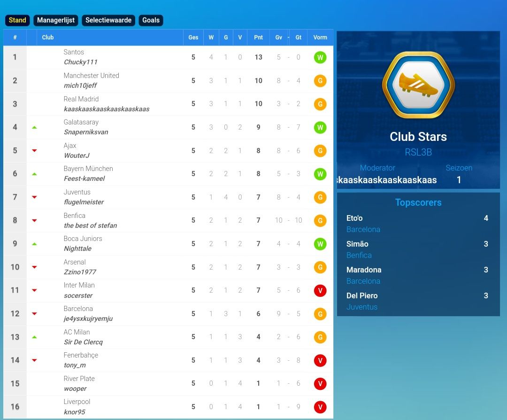Click the Pnt column header
This screenshot has height=420, width=507.
pos(258,38)
